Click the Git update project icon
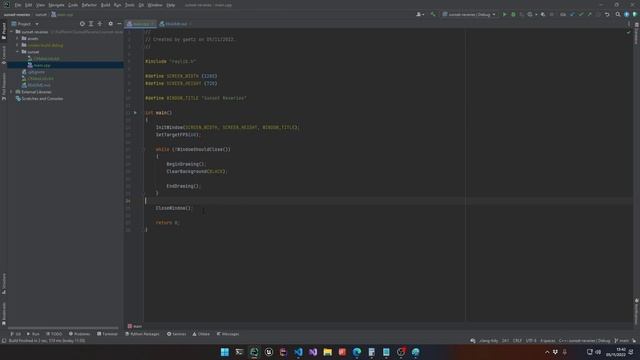640x360 pixels. 572,14
